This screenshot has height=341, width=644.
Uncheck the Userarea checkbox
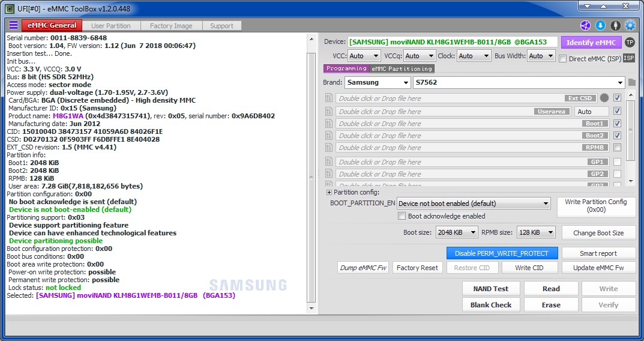(617, 111)
